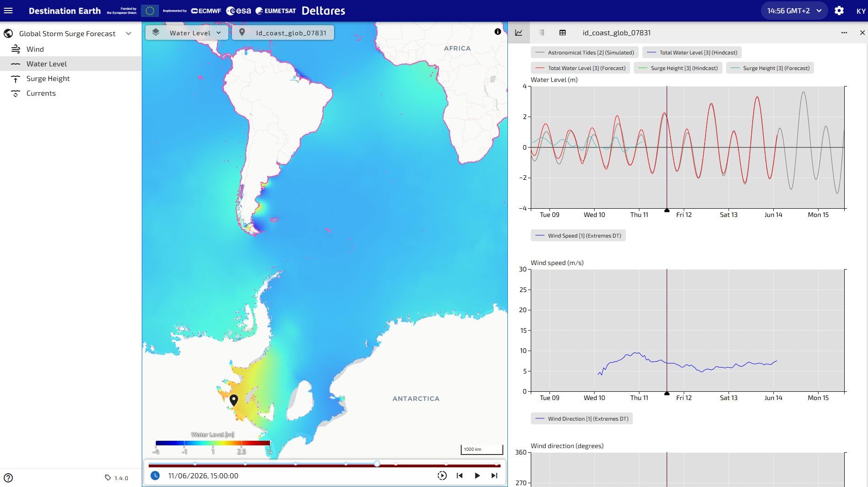This screenshot has width=868, height=487.
Task: Click the help question mark icon
Action: 8,478
